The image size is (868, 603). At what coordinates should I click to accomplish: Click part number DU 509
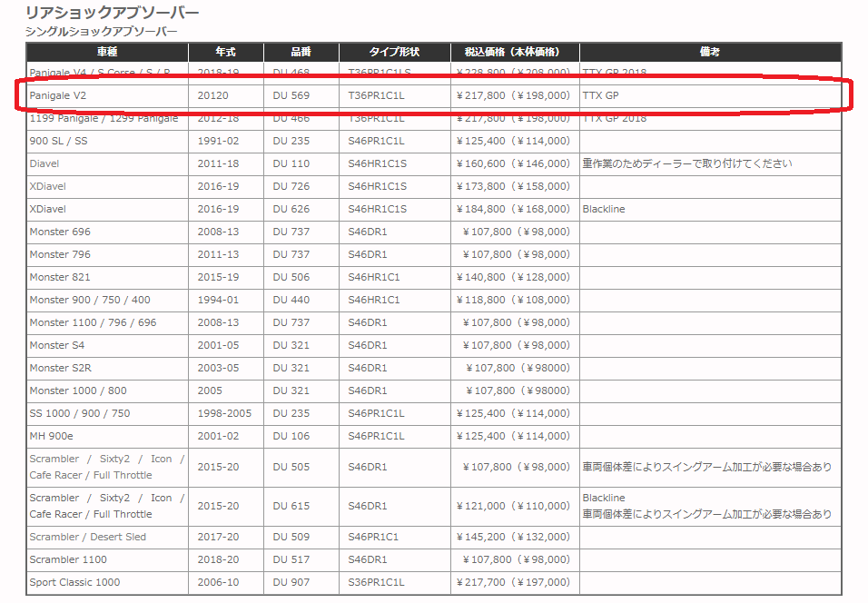(x=291, y=537)
